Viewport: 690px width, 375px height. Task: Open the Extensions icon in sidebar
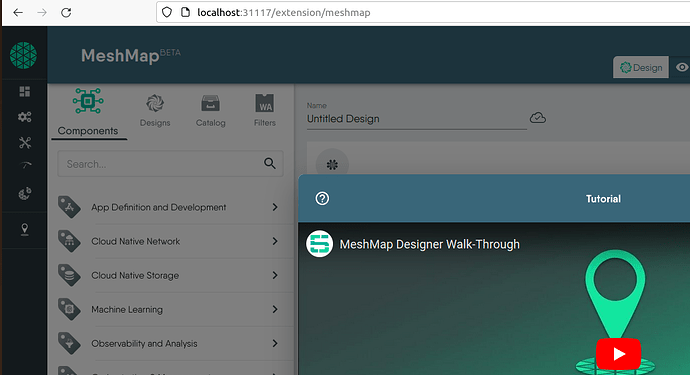[25, 193]
